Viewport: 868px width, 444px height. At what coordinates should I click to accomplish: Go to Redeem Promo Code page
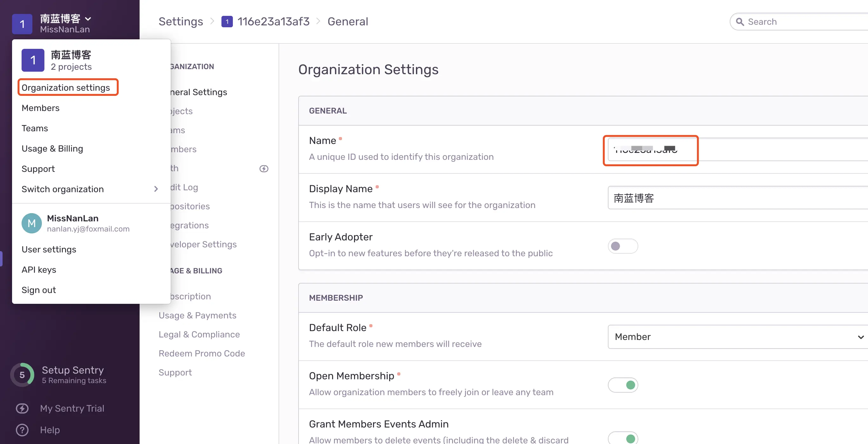[201, 353]
